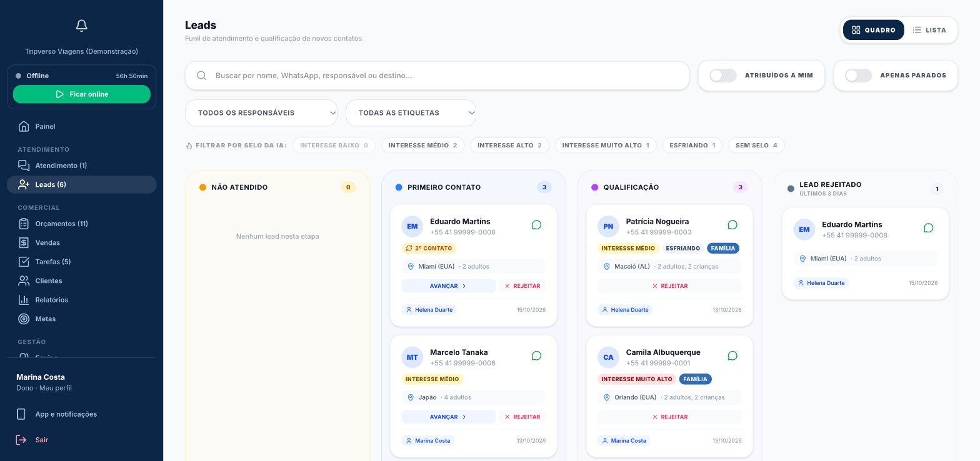Click the EM avatar in Lead Rejeitado
980x461 pixels.
pos(804,229)
